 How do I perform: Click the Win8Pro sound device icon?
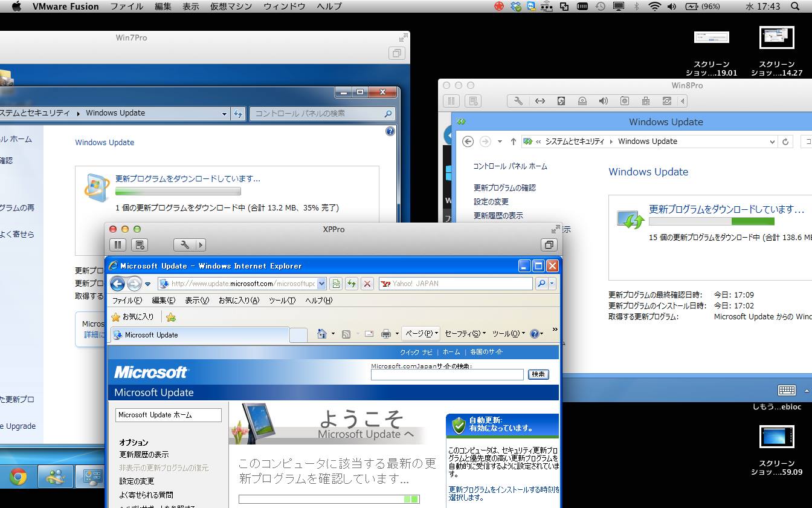[603, 101]
